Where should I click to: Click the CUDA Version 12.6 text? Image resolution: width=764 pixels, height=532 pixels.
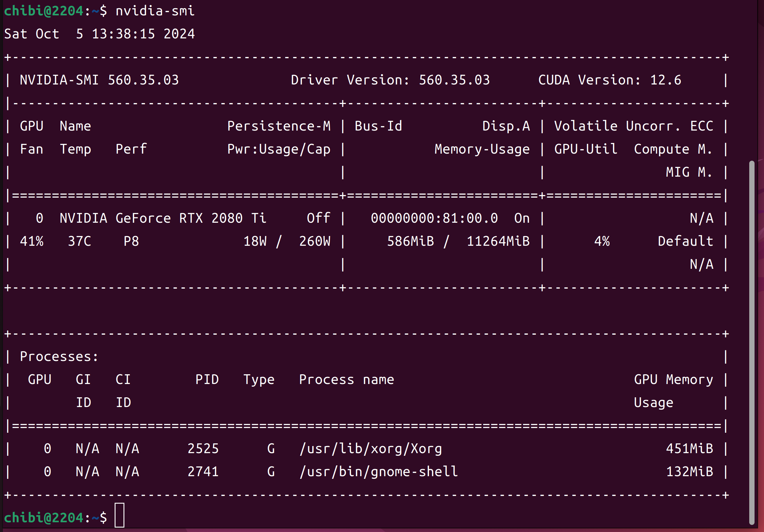(x=609, y=80)
